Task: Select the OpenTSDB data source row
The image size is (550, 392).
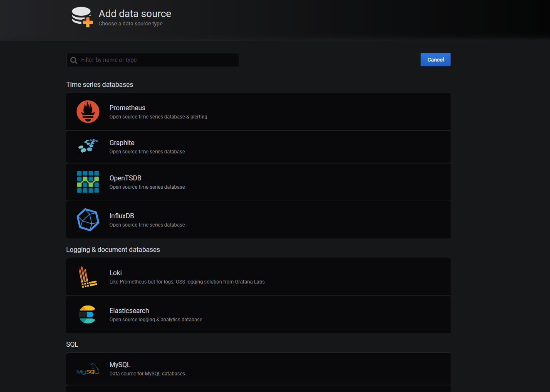Action: (258, 182)
